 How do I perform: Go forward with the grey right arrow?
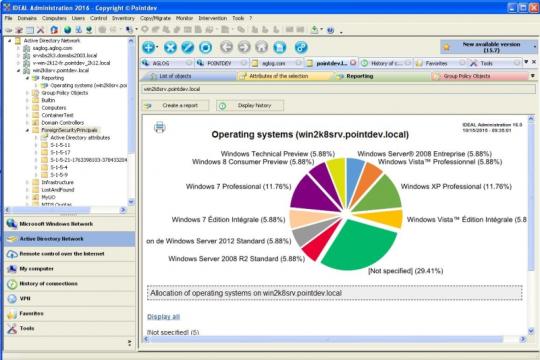pyautogui.click(x=244, y=47)
